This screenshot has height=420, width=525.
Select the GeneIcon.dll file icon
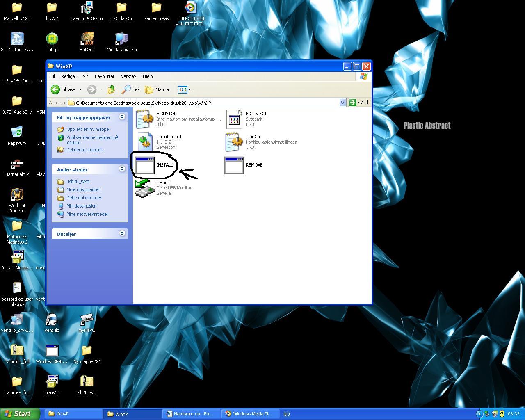145,142
